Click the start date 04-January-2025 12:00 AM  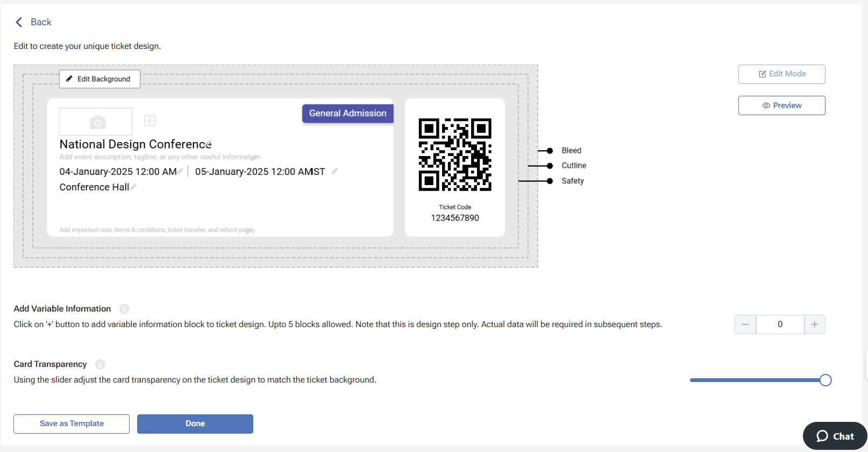118,172
